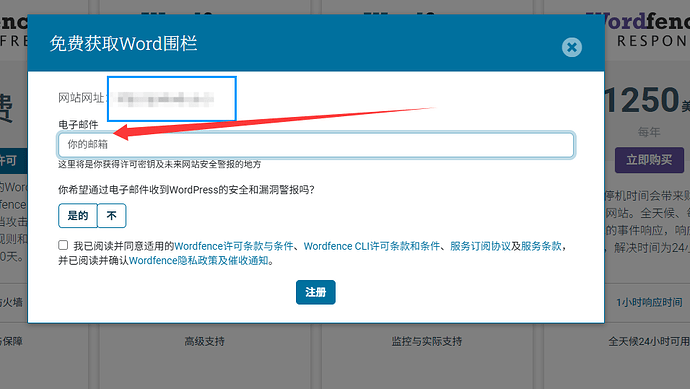Click the 1小时响应时间 text in background
The width and height of the screenshot is (690, 389).
(x=649, y=302)
